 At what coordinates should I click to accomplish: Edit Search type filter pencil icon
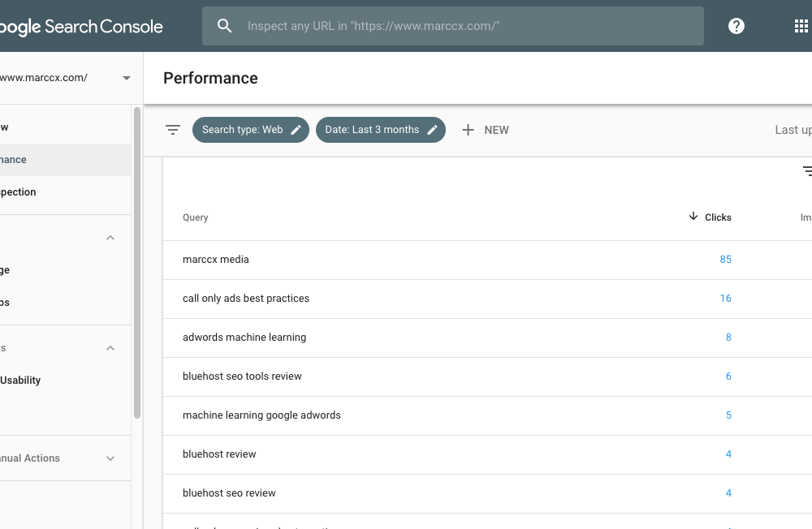(x=296, y=130)
